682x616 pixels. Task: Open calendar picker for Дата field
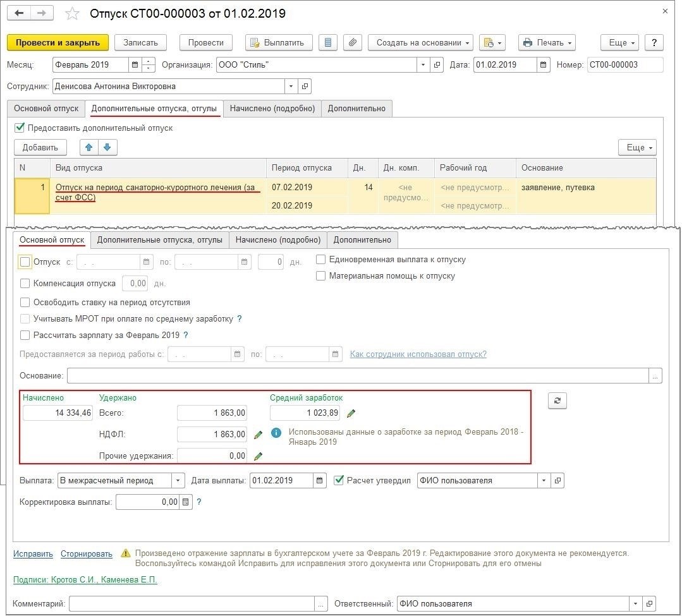point(543,65)
